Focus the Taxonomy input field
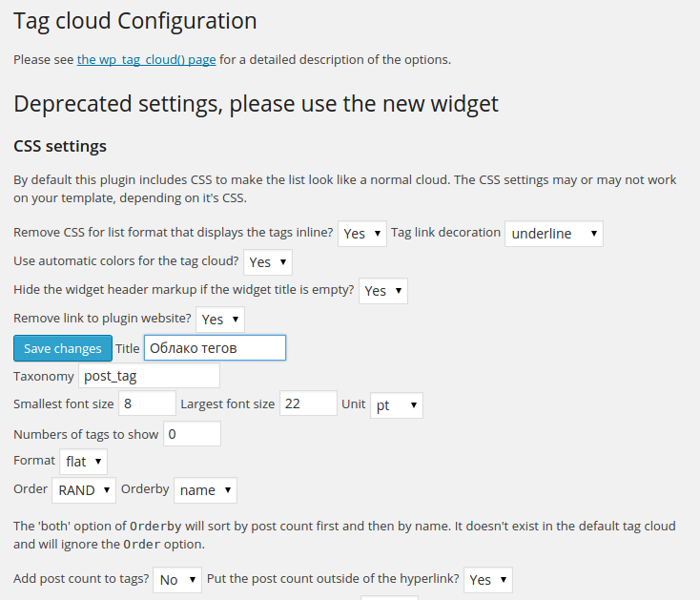 pos(149,376)
